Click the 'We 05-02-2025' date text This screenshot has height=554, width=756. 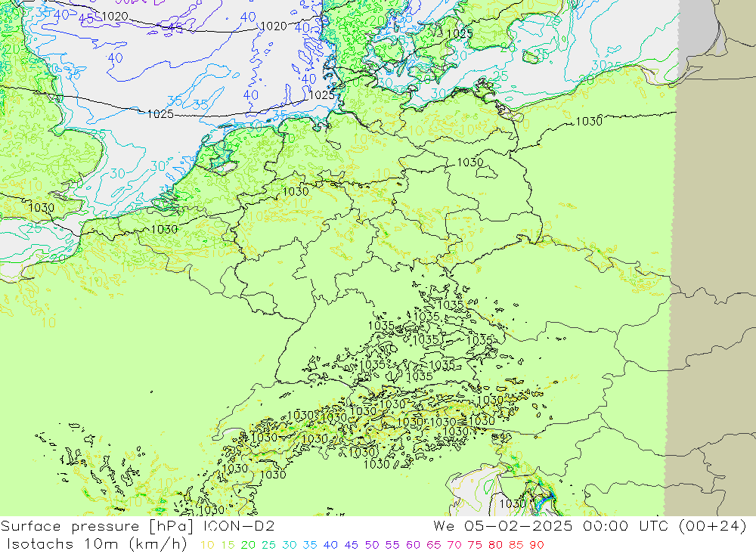(x=503, y=526)
